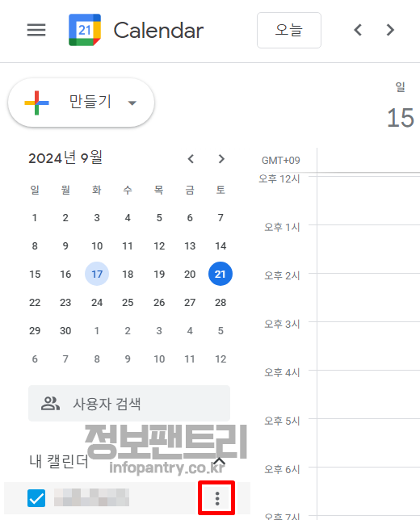
Task: Select September 15 in mini calendar
Action: tap(35, 275)
